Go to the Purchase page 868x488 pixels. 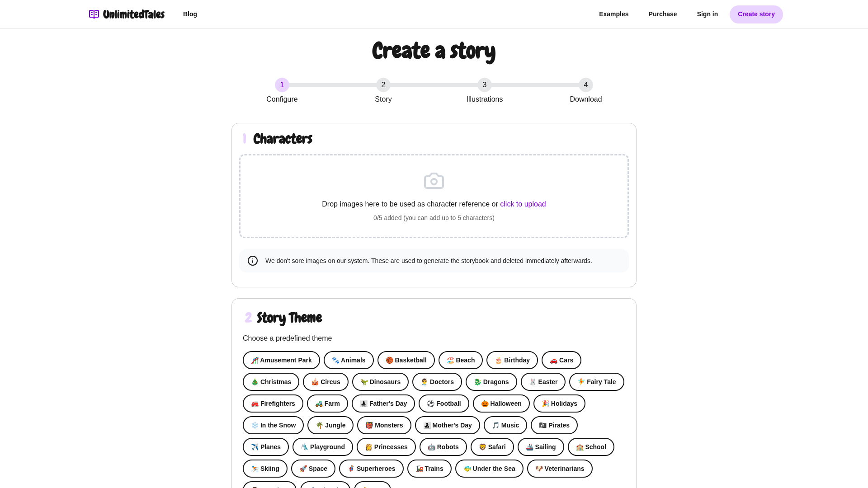coord(662,14)
